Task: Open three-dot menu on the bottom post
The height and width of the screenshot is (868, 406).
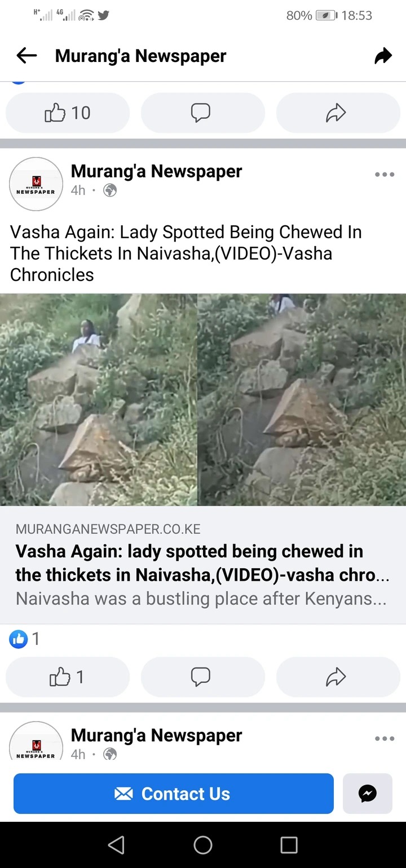Action: click(385, 738)
